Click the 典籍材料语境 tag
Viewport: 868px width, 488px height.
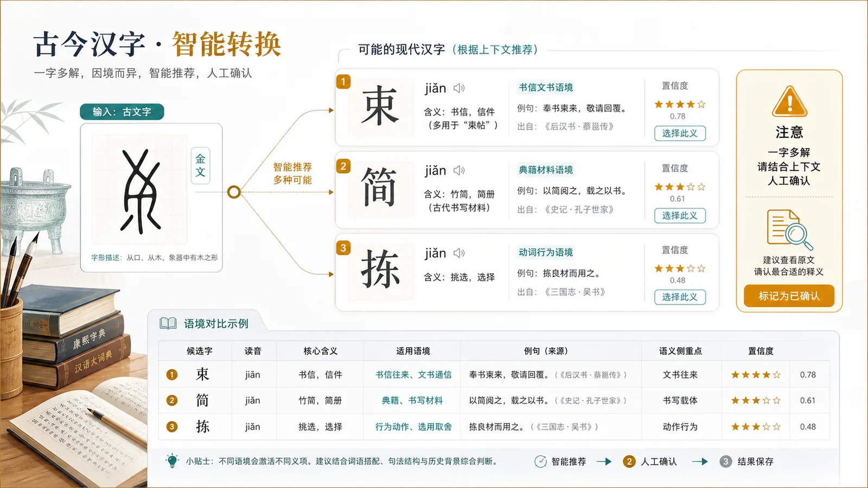pyautogui.click(x=546, y=170)
